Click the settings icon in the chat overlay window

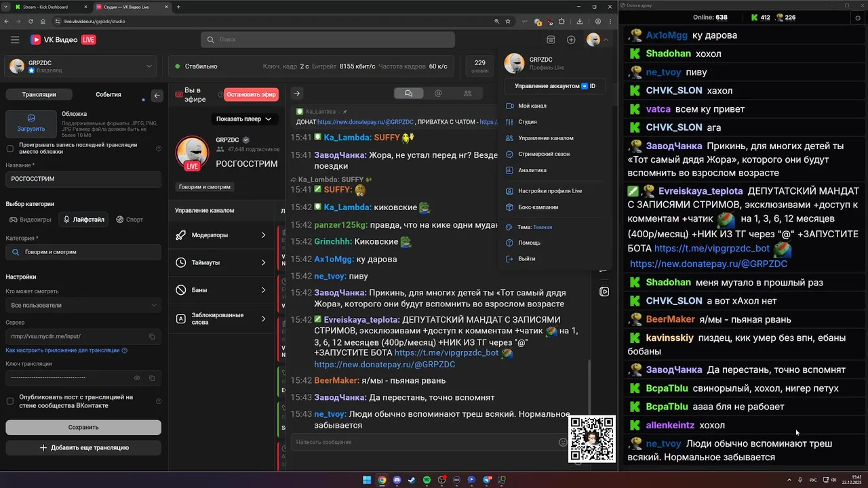click(x=858, y=18)
